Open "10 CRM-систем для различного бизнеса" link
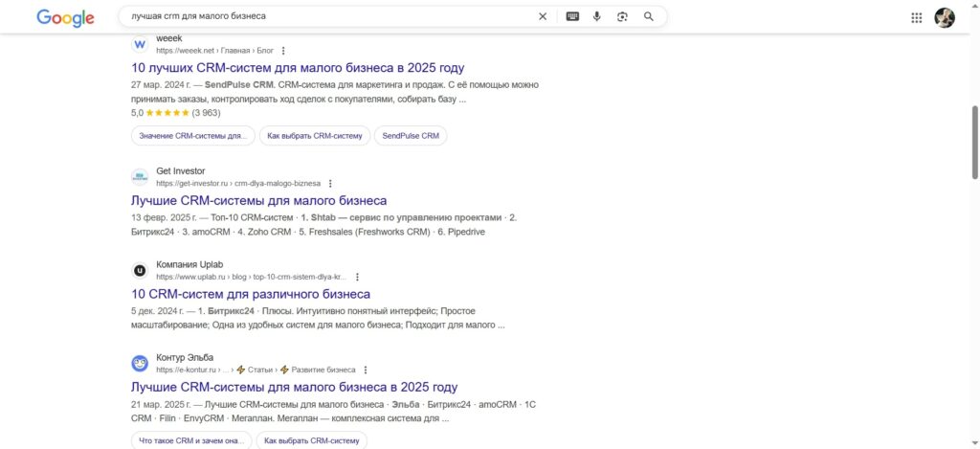Viewport: 980px width, 449px height. tap(250, 294)
